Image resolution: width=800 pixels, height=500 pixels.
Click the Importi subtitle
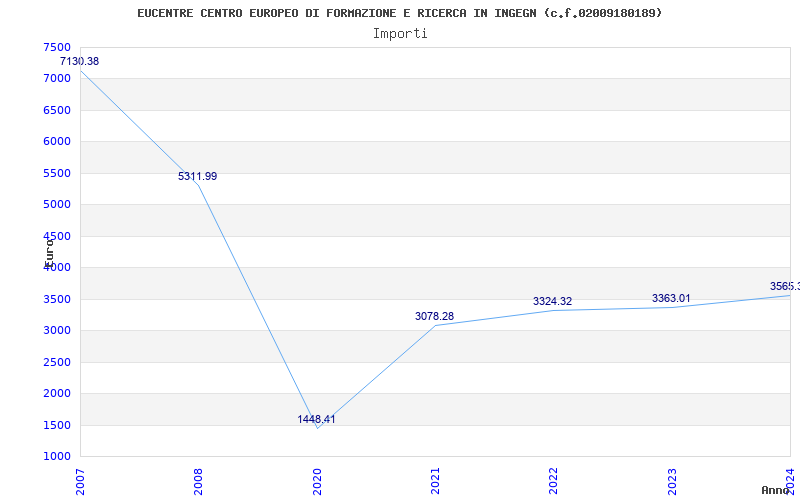click(400, 34)
